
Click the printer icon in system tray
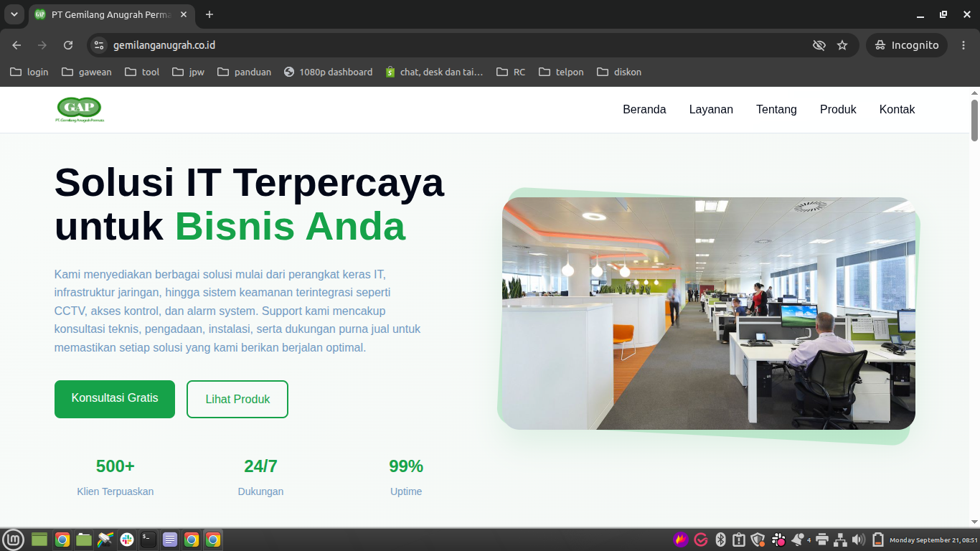coord(822,540)
